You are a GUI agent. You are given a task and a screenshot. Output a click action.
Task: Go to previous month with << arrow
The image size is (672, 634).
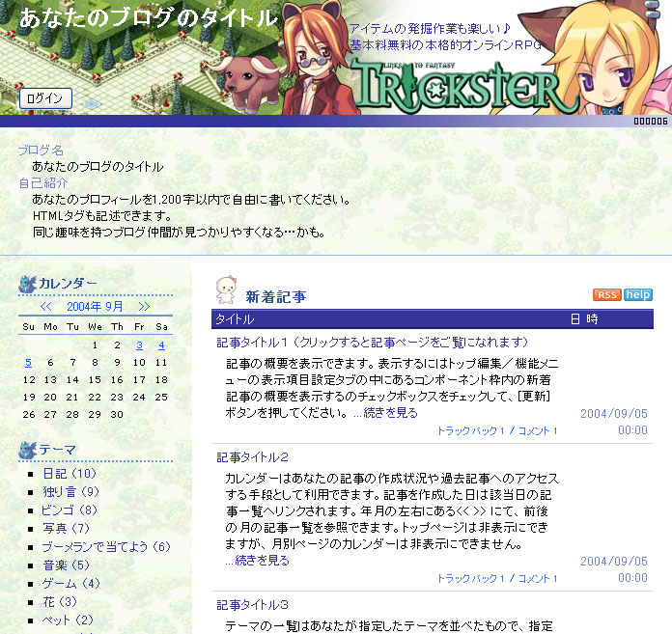45,306
